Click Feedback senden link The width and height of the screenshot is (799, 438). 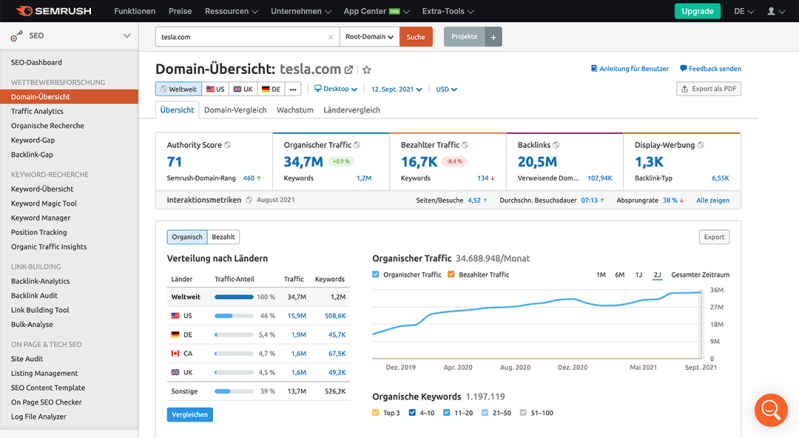[711, 69]
